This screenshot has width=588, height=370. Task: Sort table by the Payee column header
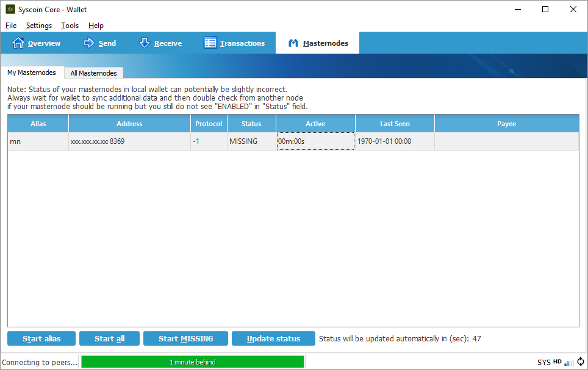pyautogui.click(x=507, y=124)
